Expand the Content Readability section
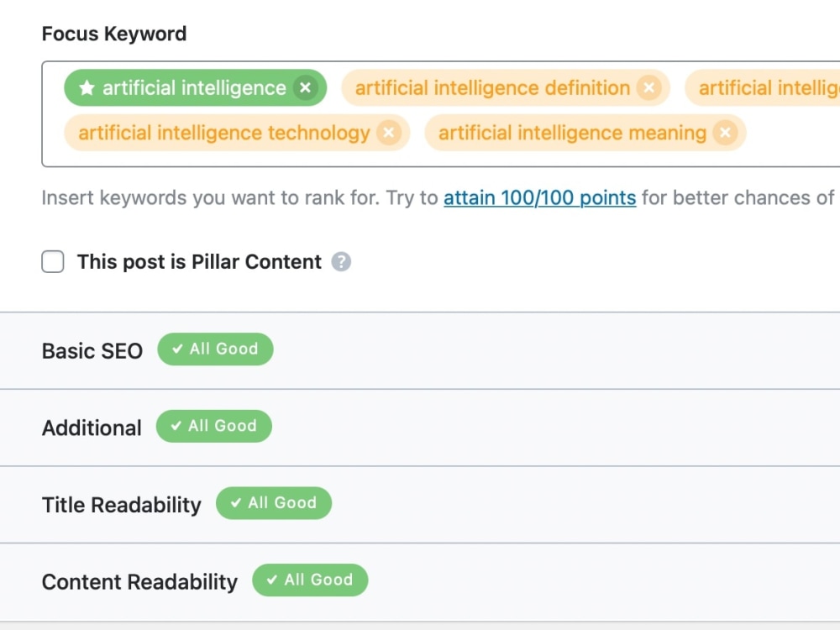840x630 pixels. 420,582
